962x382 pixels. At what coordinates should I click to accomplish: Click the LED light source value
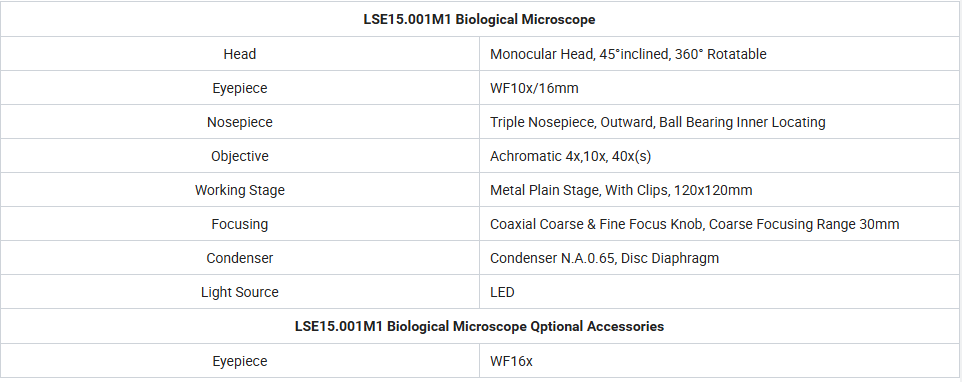502,292
